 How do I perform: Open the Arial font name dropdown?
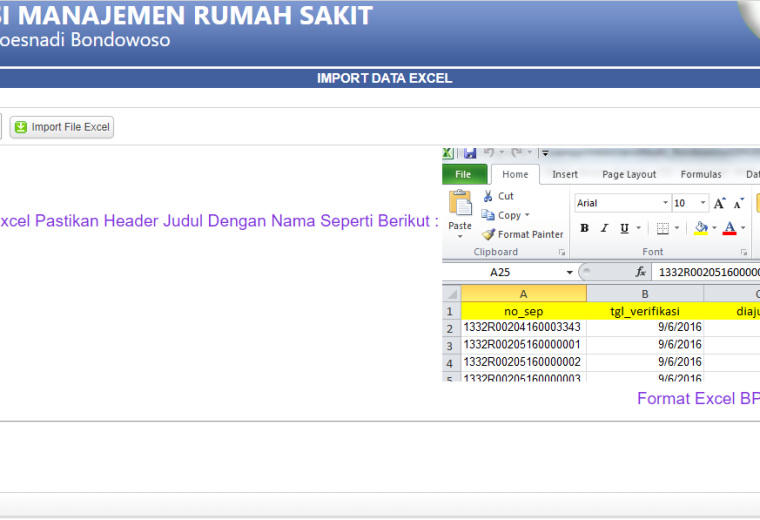(665, 203)
